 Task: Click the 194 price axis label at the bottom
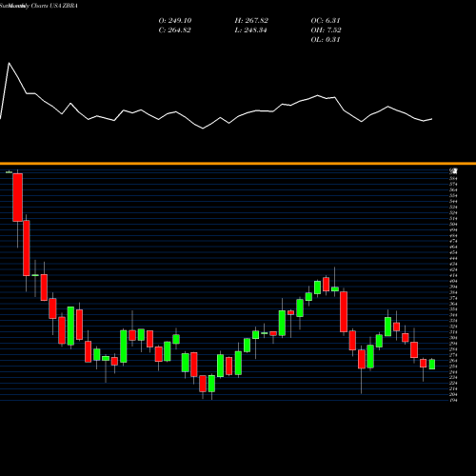point(453,400)
